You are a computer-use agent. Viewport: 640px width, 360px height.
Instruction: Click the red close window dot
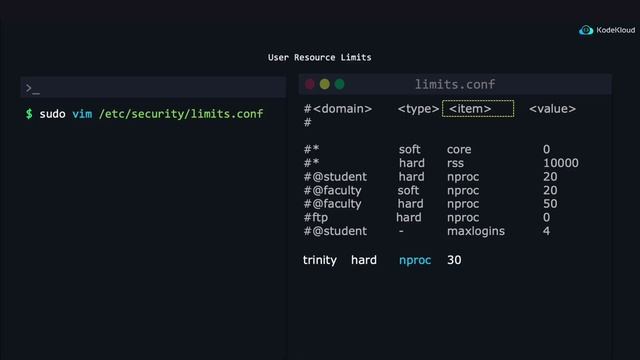[x=310, y=84]
